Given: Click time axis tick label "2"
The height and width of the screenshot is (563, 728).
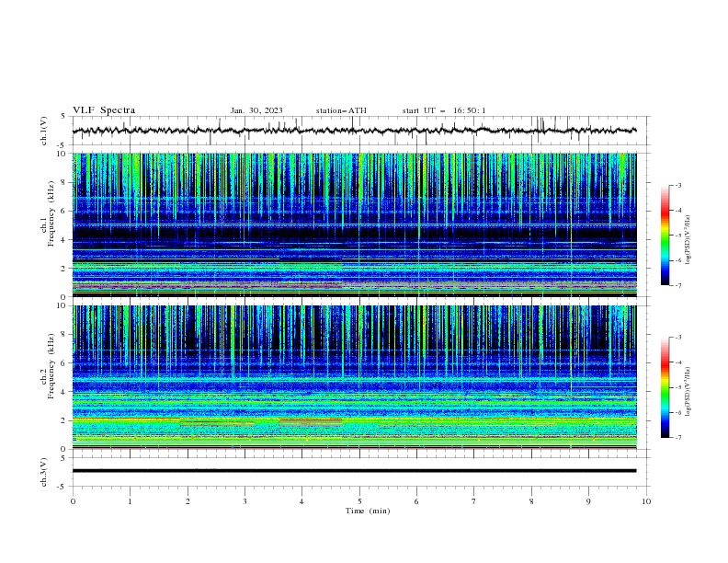Looking at the screenshot, I should point(188,501).
